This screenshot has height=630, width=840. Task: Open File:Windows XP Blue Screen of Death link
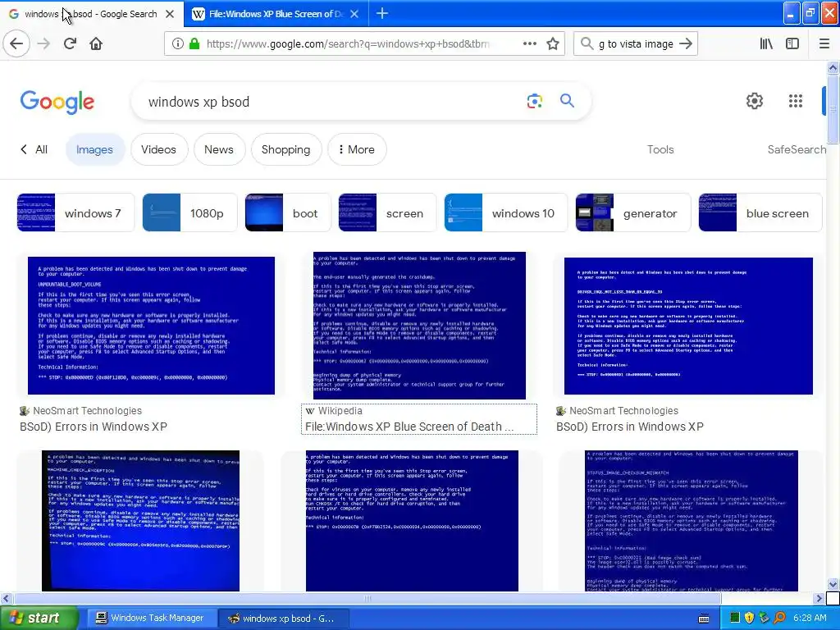click(x=409, y=427)
